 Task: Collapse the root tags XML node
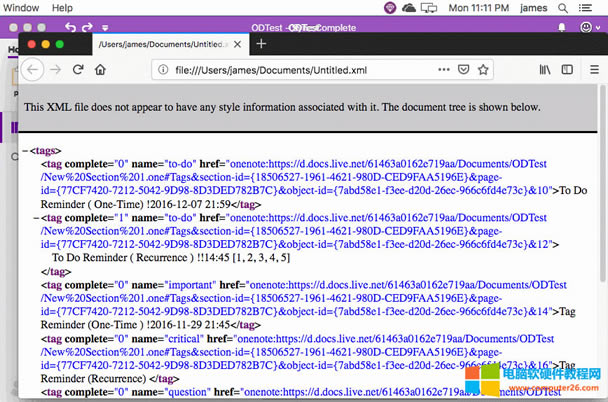(x=24, y=151)
